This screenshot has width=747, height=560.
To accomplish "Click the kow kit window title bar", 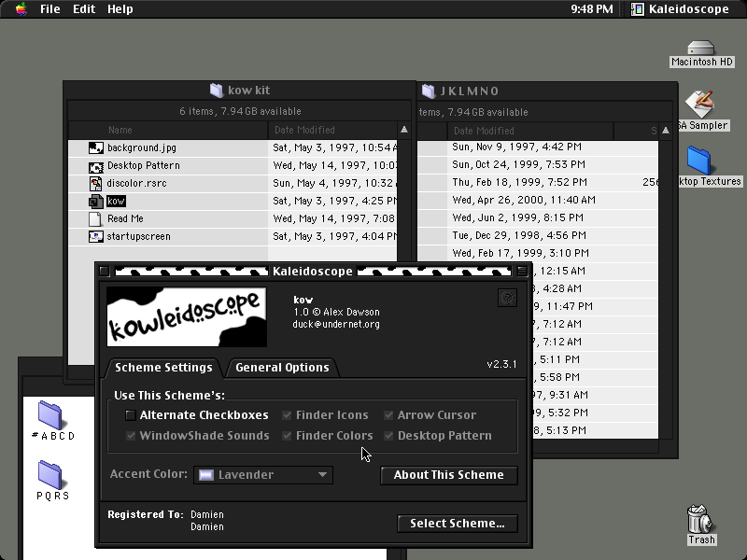I will click(239, 90).
